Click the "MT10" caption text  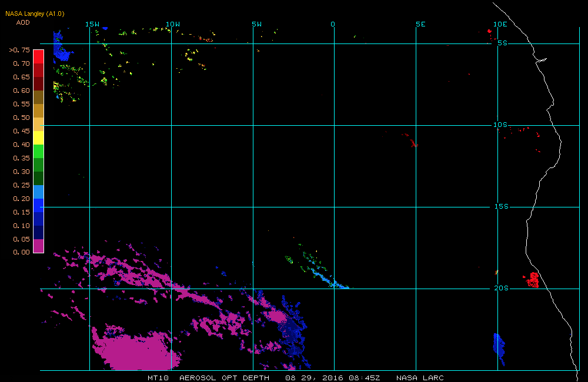[158, 378]
